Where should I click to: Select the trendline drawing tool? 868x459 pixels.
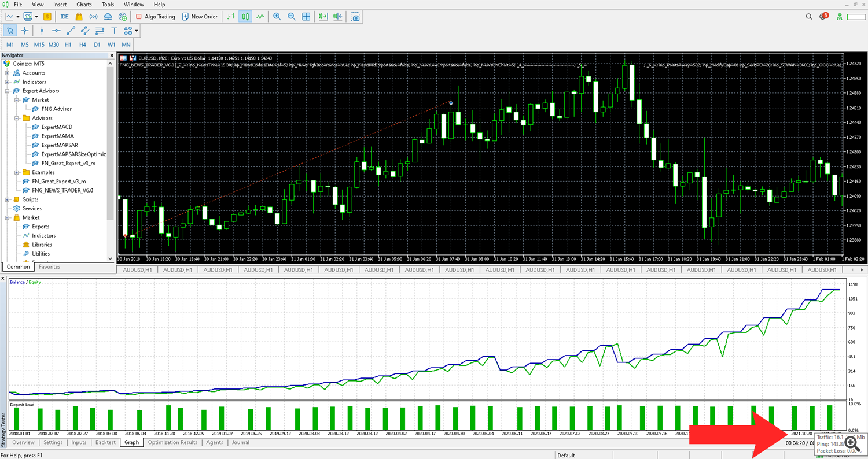coord(71,31)
